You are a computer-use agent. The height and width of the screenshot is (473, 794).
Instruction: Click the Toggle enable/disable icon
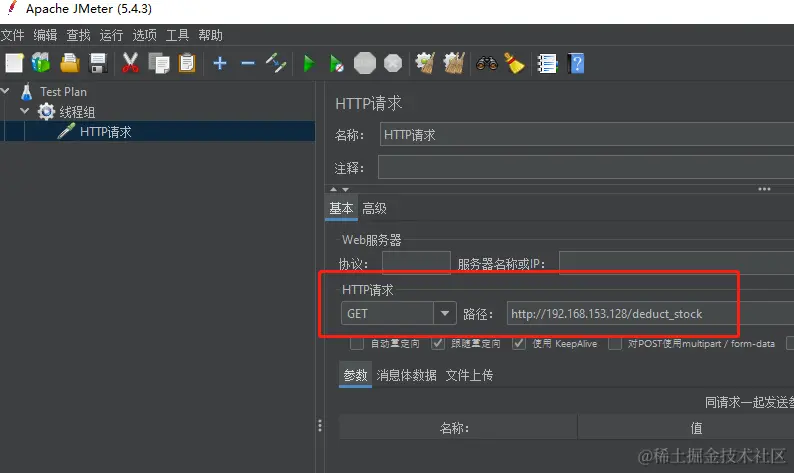[276, 63]
